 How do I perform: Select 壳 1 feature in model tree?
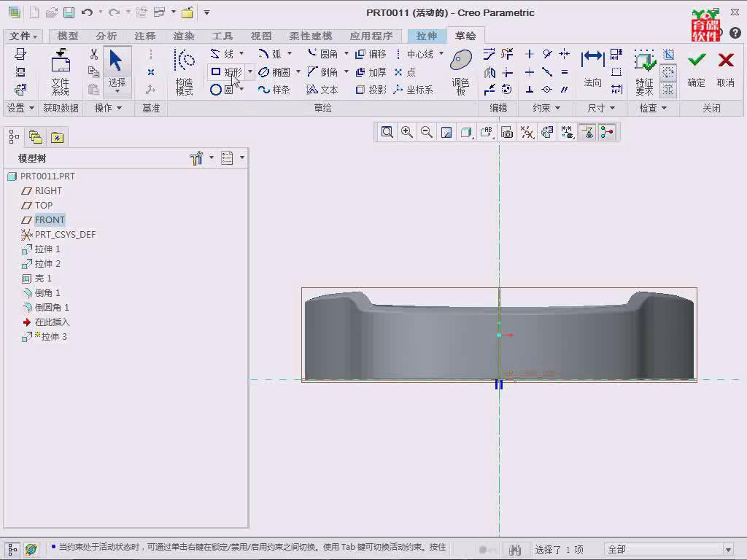coord(37,278)
